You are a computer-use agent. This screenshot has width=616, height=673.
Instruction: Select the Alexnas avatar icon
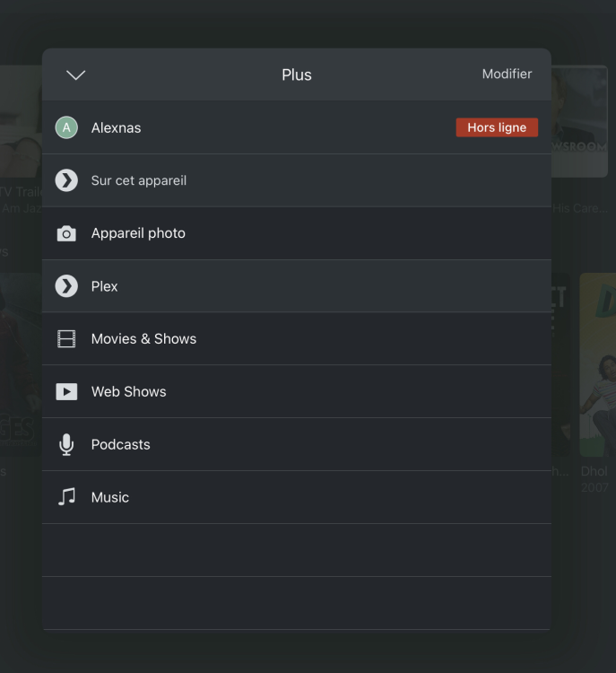coord(66,127)
